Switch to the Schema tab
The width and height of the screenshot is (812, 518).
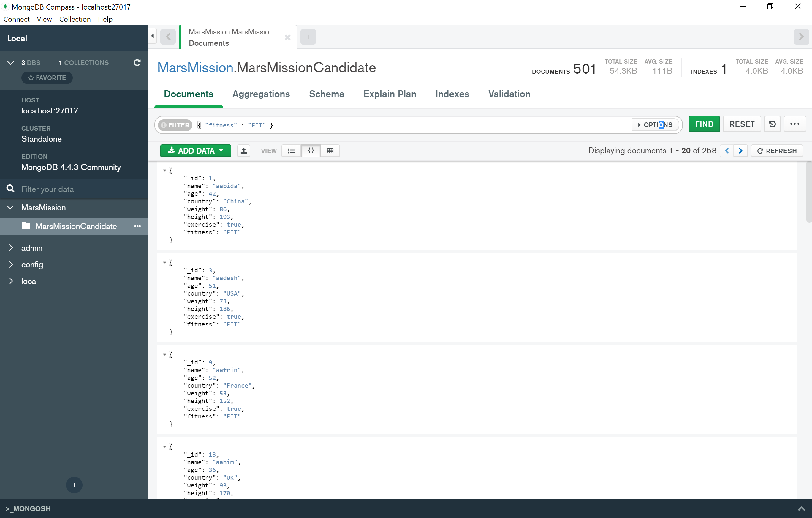point(326,94)
